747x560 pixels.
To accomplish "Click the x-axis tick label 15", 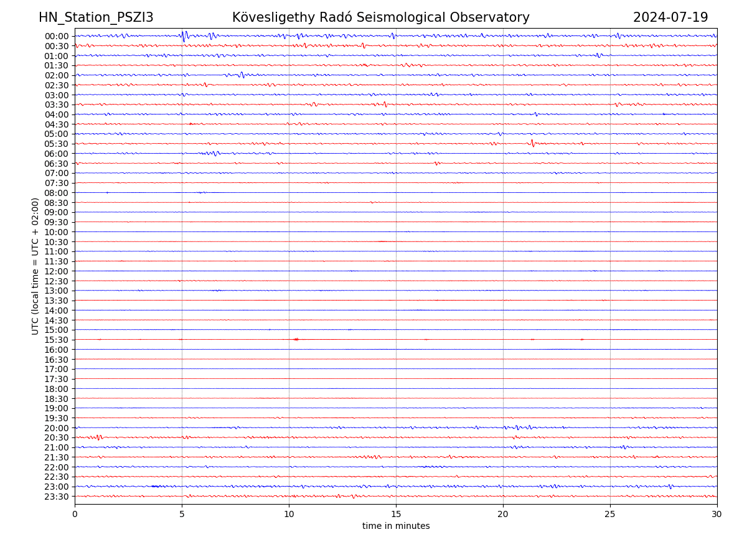I will point(396,514).
